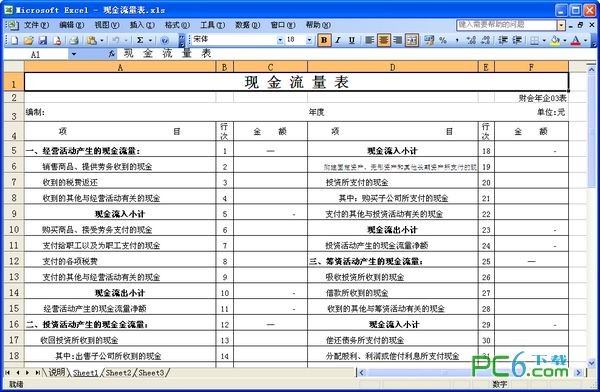The height and width of the screenshot is (392, 600).
Task: Switch to the Sheet1 tab
Action: tap(85, 372)
